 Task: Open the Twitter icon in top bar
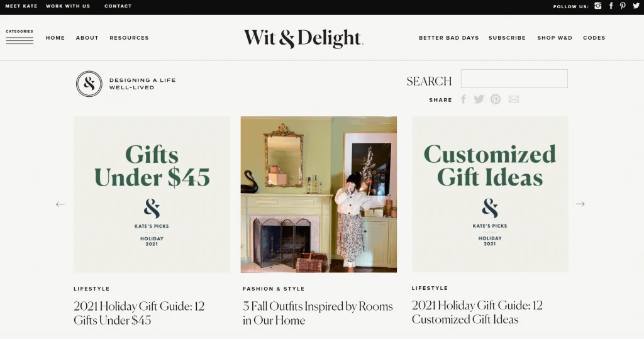coord(636,6)
